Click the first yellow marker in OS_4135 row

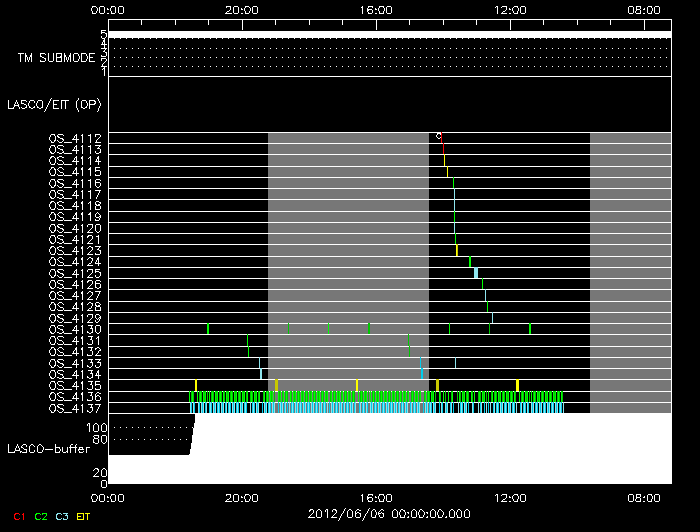pos(196,385)
